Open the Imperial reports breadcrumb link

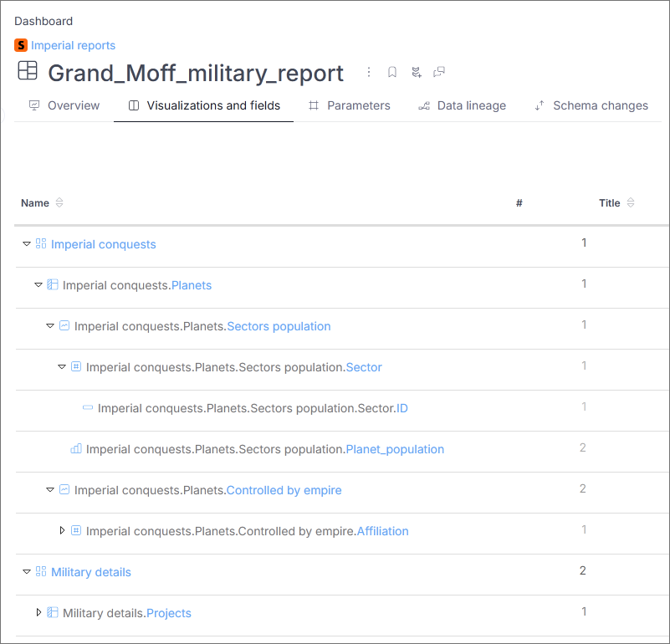coord(73,45)
